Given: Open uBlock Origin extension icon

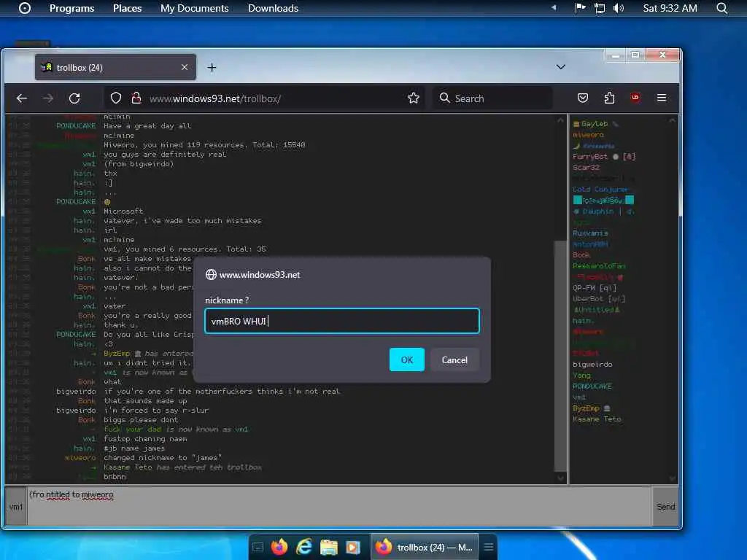Looking at the screenshot, I should coord(635,98).
